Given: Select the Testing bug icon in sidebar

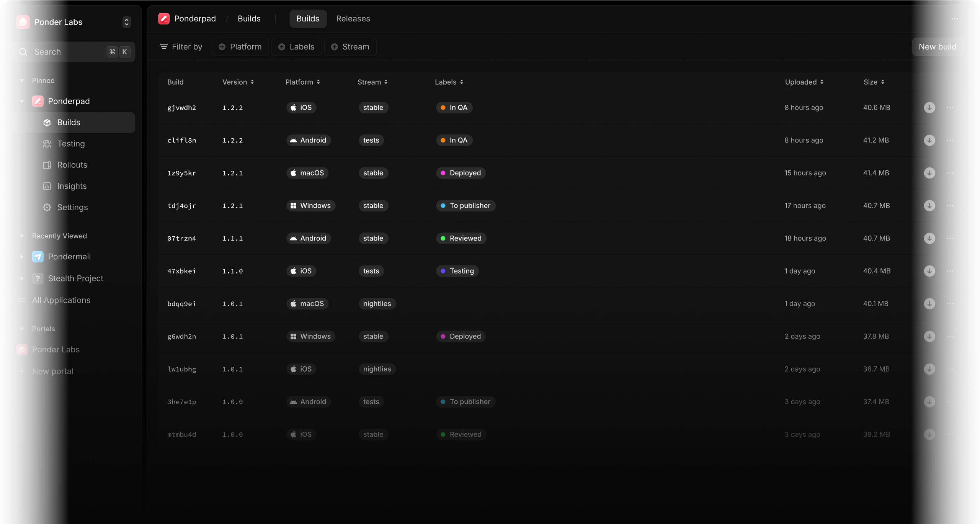Looking at the screenshot, I should tap(47, 144).
